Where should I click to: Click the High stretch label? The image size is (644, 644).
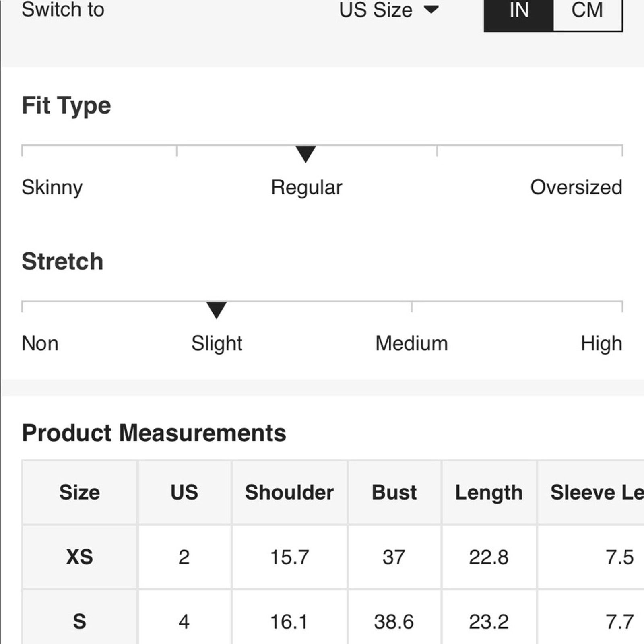point(601,344)
